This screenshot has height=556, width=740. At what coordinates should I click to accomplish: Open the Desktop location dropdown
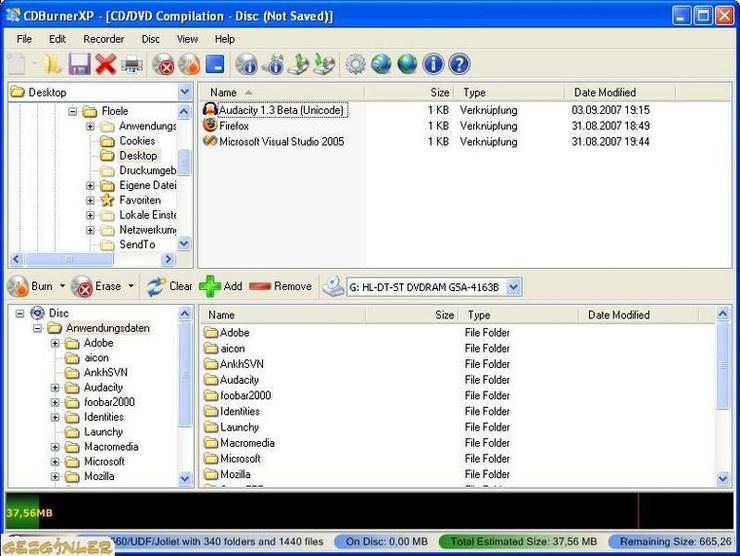[x=185, y=92]
